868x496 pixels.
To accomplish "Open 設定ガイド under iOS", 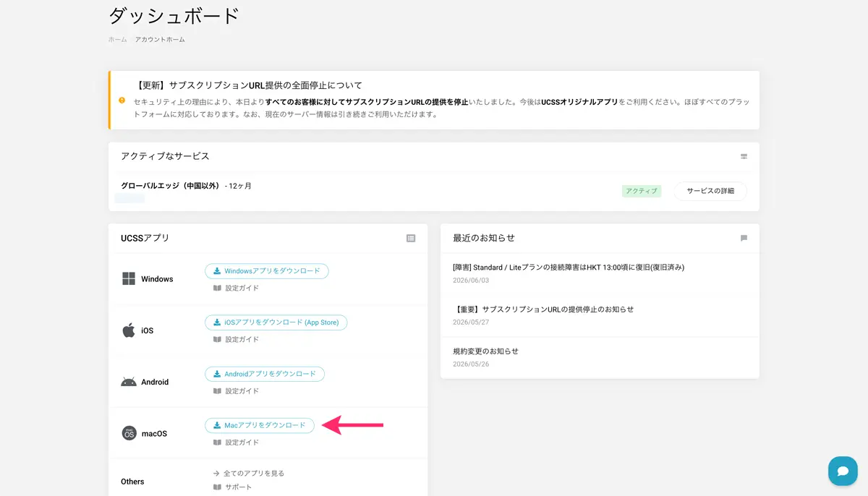I will (x=242, y=339).
